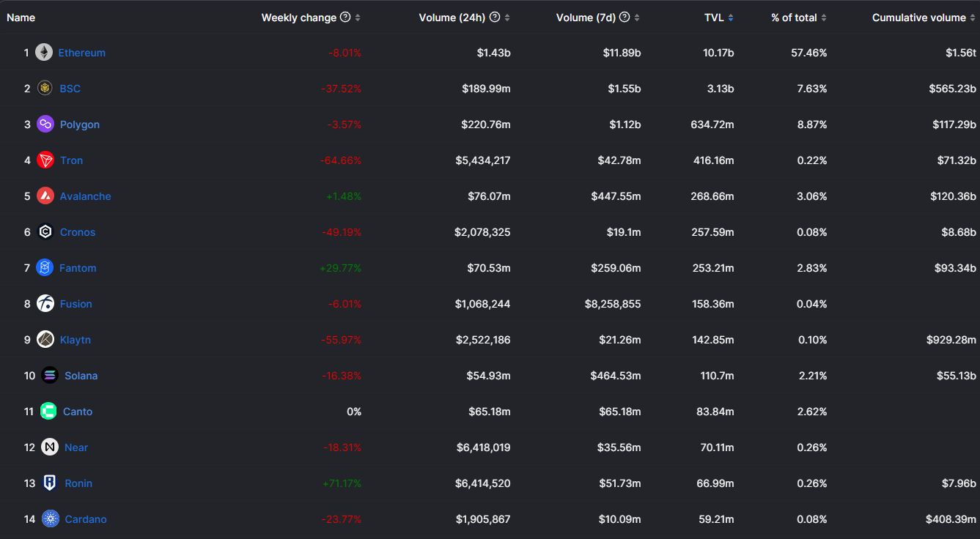The height and width of the screenshot is (539, 980).
Task: Click the Fantom chain logo icon
Action: point(45,268)
